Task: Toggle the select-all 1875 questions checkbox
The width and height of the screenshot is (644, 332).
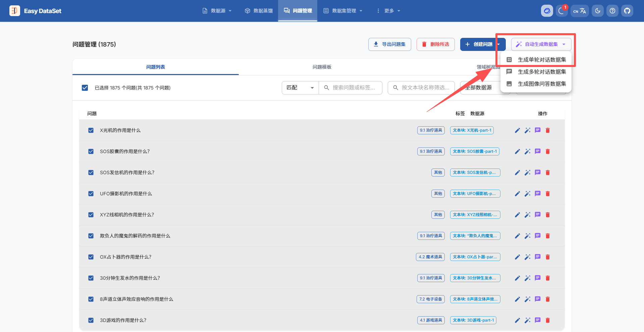Action: point(85,88)
